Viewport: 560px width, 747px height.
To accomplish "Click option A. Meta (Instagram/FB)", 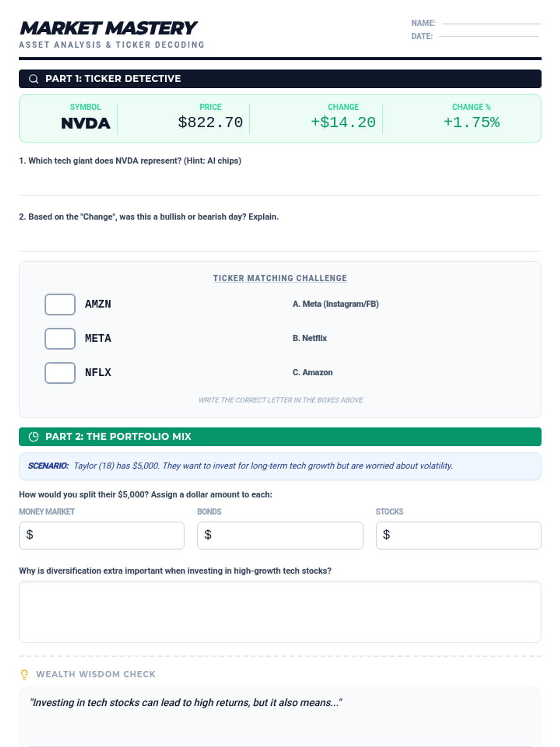I will pos(336,304).
